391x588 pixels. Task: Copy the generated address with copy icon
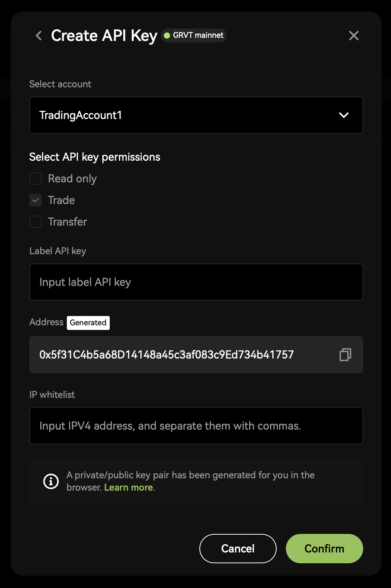[345, 355]
